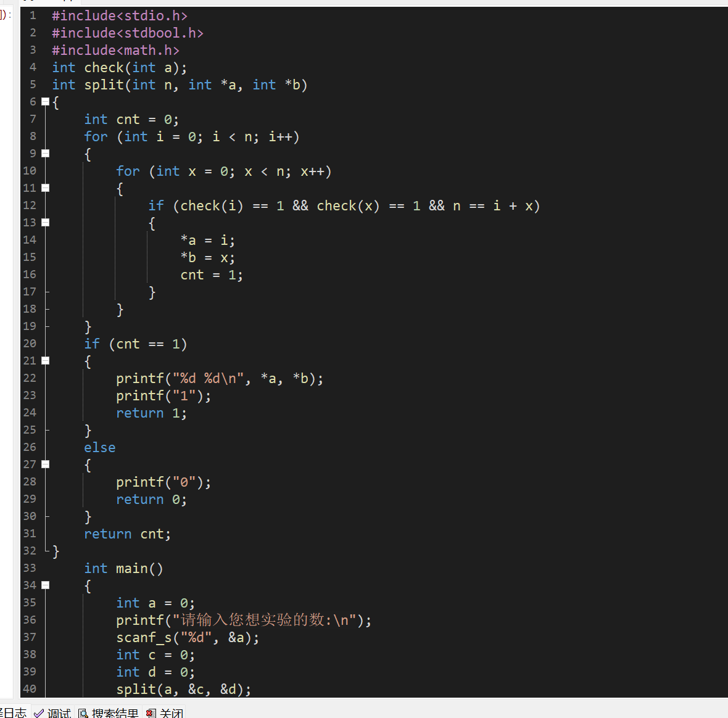The height and width of the screenshot is (718, 728).
Task: Click on "split(a, &c, &d);" on line 40
Action: (x=183, y=689)
